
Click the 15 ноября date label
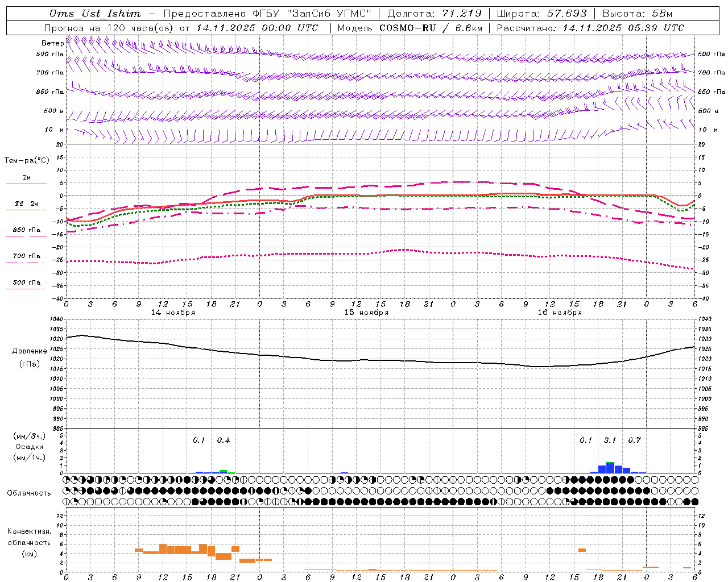(x=366, y=313)
